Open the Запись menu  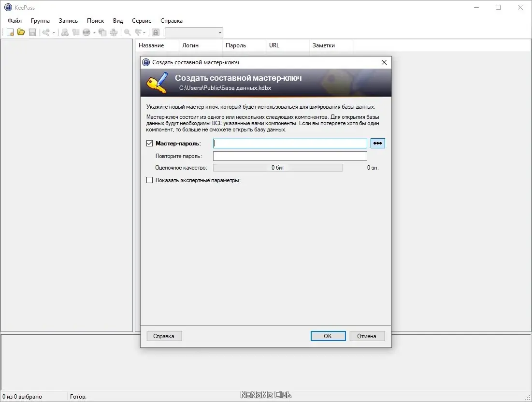[68, 21]
